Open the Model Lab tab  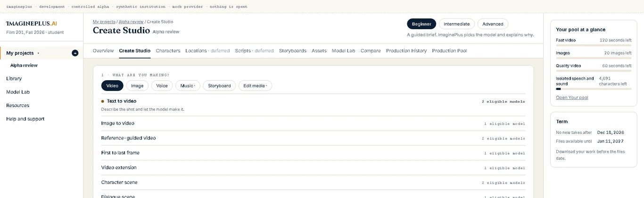343,51
